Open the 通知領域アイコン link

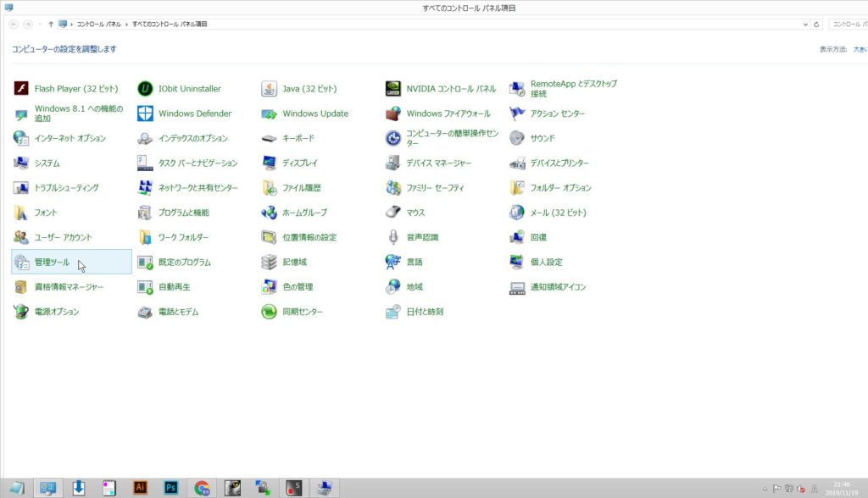click(558, 286)
